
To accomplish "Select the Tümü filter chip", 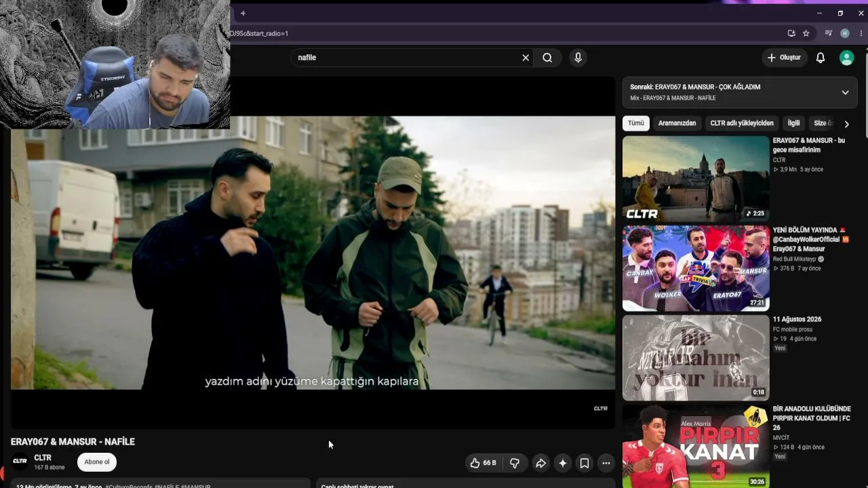I will (x=636, y=123).
